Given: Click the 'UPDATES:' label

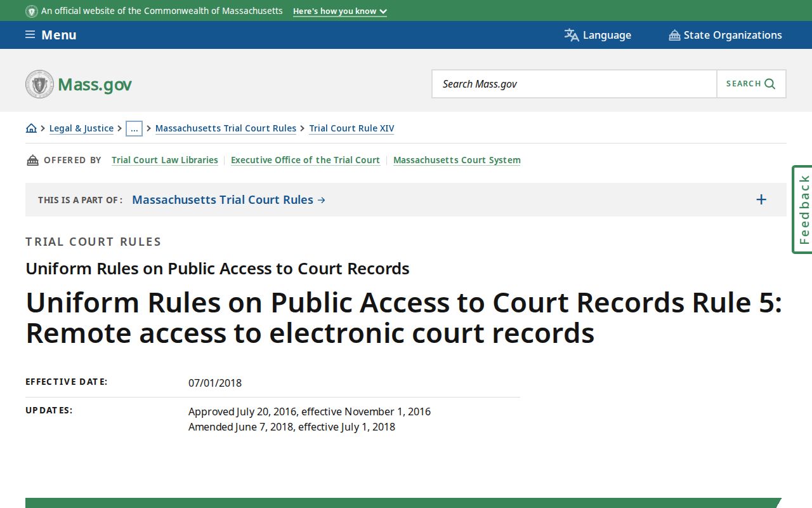Looking at the screenshot, I should point(49,410).
